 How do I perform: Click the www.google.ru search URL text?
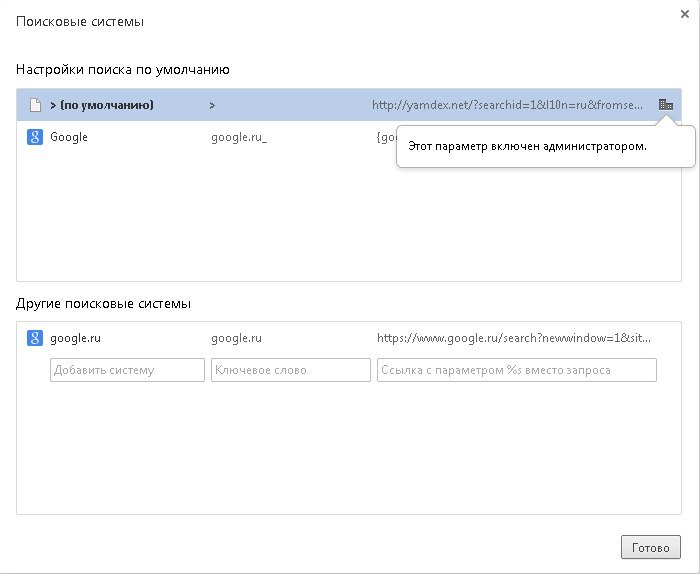[x=515, y=338]
